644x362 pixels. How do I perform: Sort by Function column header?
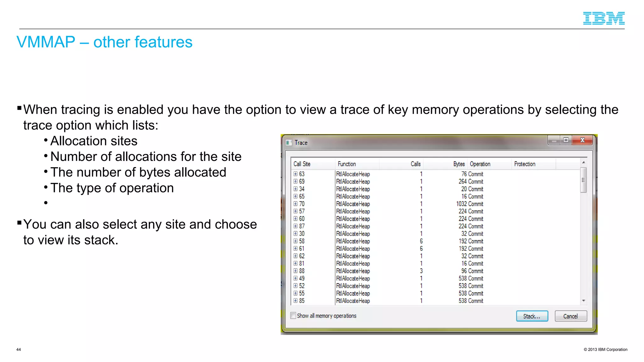pyautogui.click(x=357, y=164)
